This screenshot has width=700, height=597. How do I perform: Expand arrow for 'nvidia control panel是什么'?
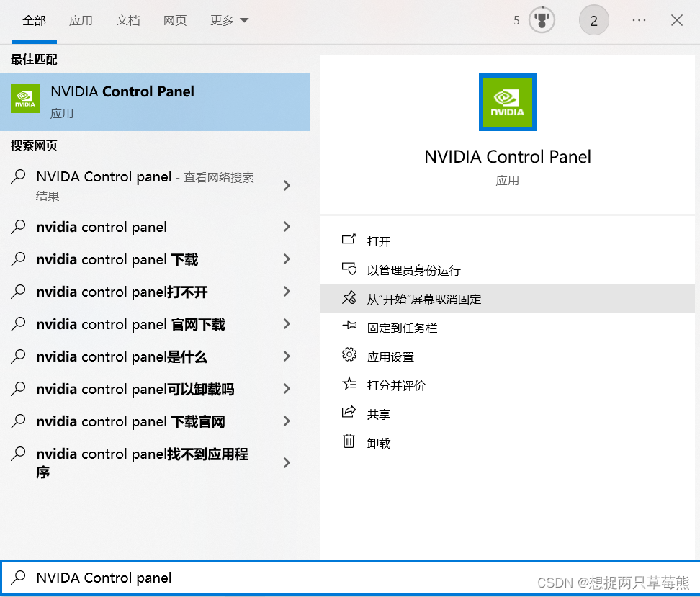coord(287,356)
